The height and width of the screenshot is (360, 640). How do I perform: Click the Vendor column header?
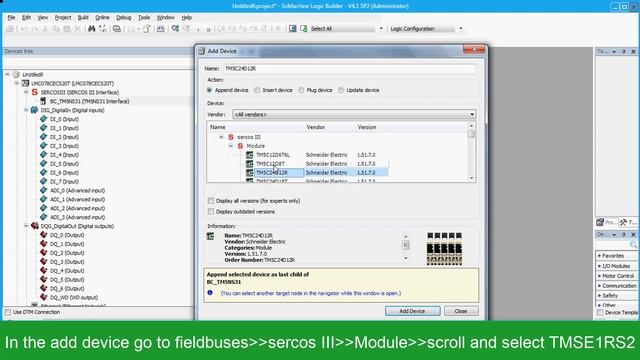[x=316, y=127]
